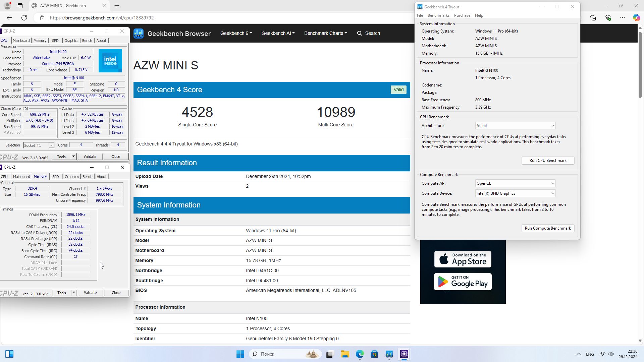
Task: Click Get it on Google Play badge
Action: (463, 282)
